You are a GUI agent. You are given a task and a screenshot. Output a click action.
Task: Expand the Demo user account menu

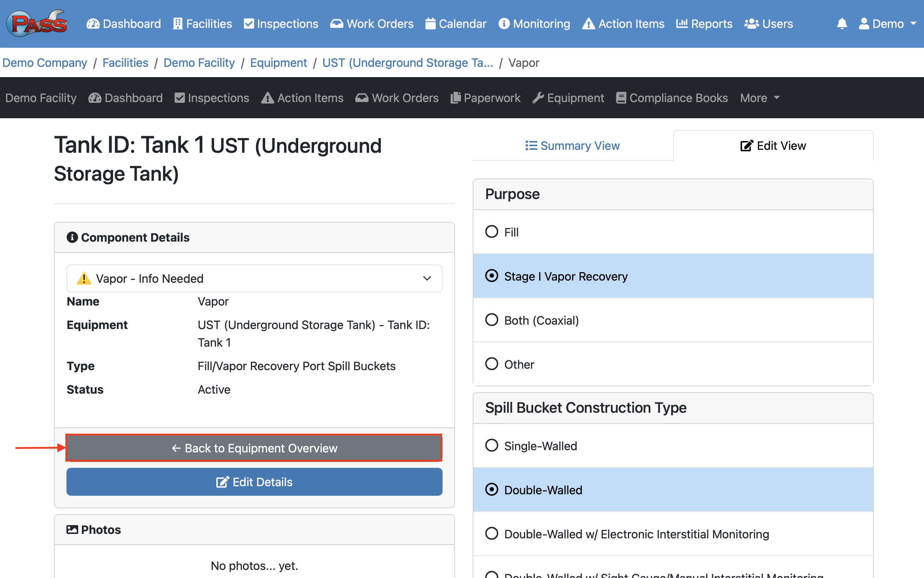pos(887,24)
